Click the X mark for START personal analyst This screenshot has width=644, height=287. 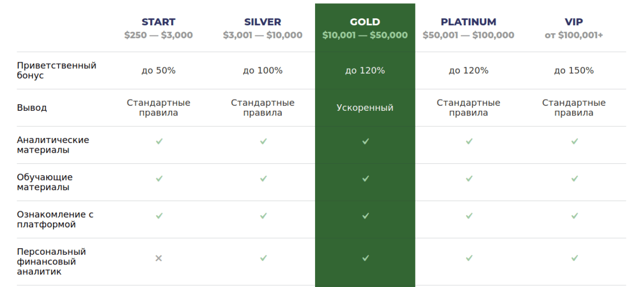click(x=158, y=259)
